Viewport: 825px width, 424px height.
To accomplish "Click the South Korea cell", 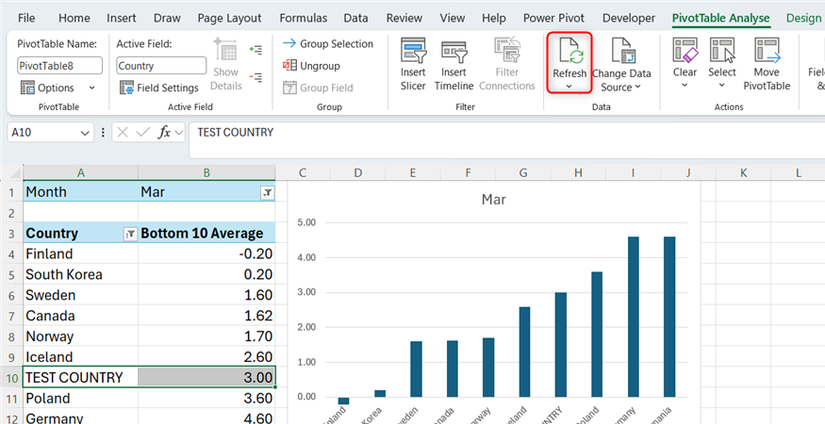I will pyautogui.click(x=81, y=275).
